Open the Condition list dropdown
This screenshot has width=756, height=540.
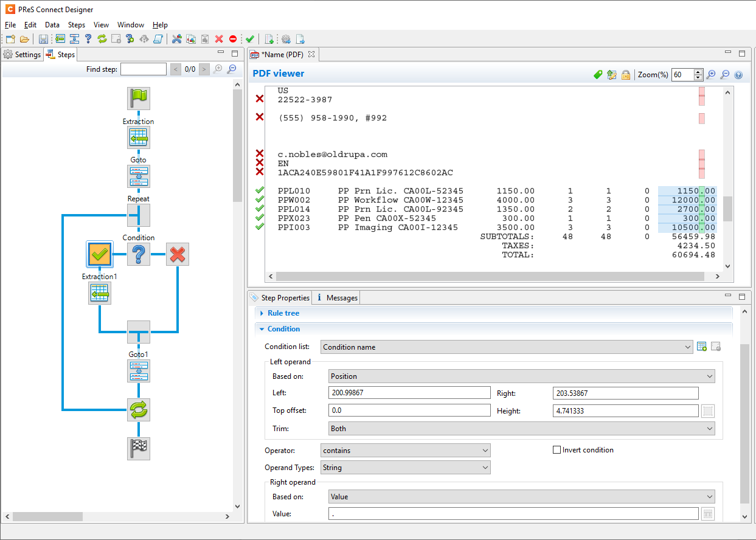[506, 347]
